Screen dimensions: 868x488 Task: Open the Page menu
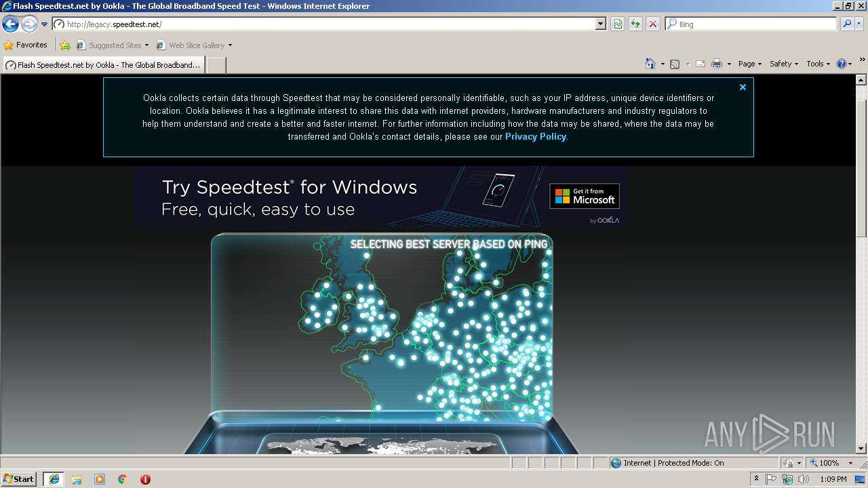750,64
